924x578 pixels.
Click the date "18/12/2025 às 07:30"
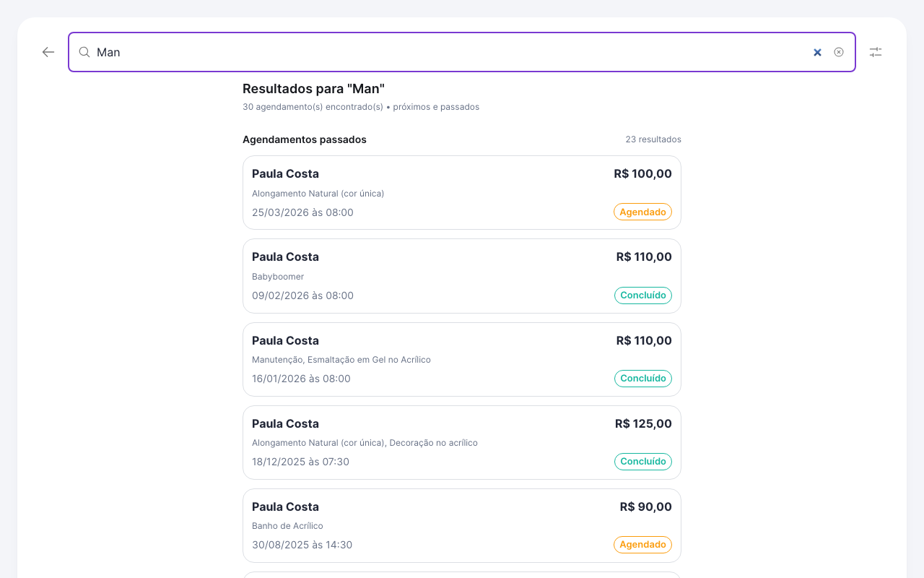coord(300,462)
